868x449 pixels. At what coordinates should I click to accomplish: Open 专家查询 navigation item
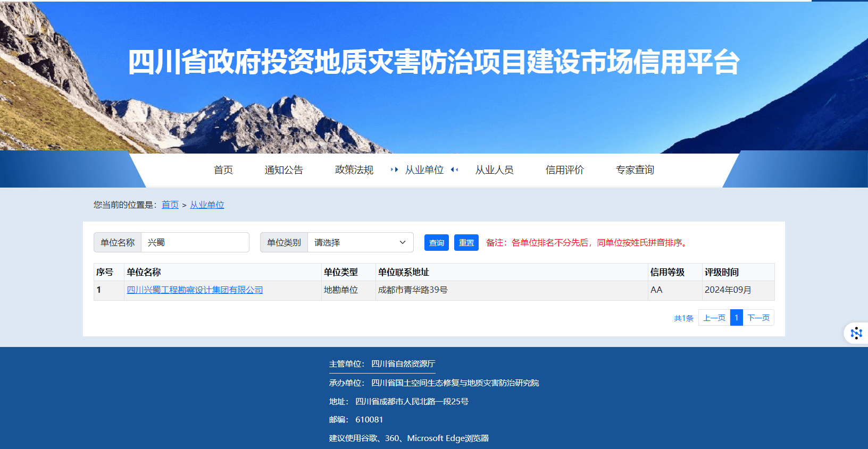coord(635,170)
